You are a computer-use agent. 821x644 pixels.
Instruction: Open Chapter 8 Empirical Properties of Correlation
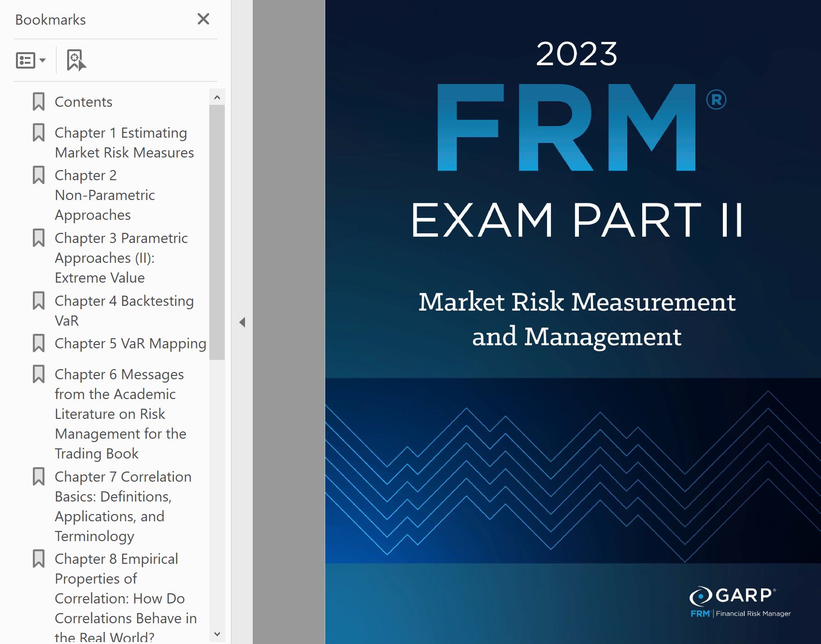click(125, 598)
